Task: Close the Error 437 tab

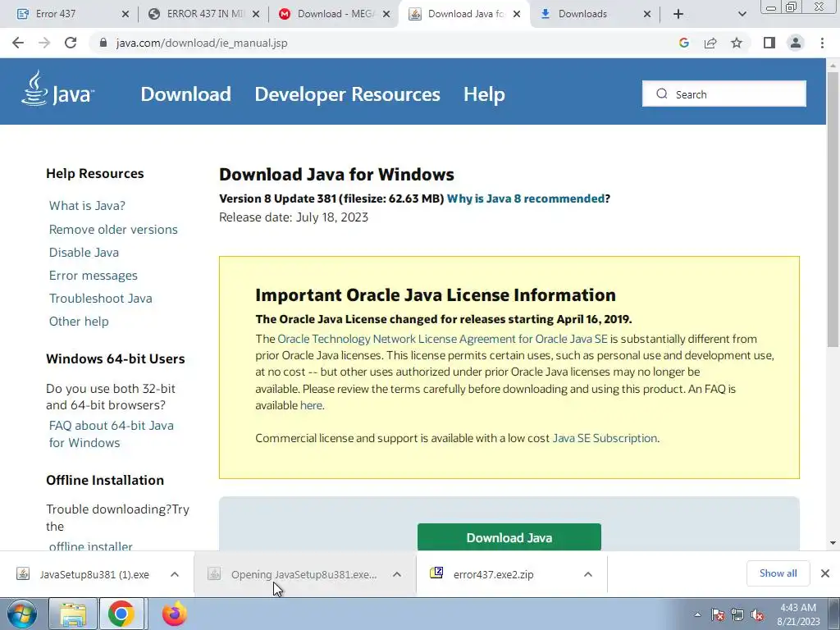Action: [x=126, y=14]
